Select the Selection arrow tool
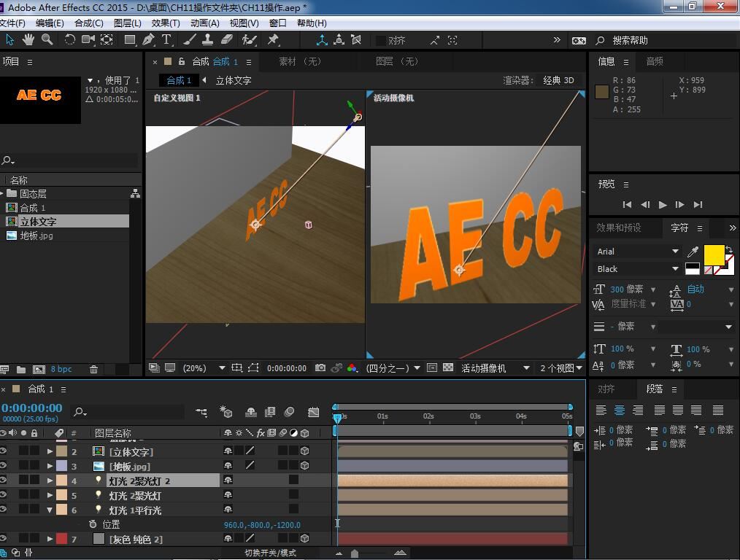 [x=9, y=39]
